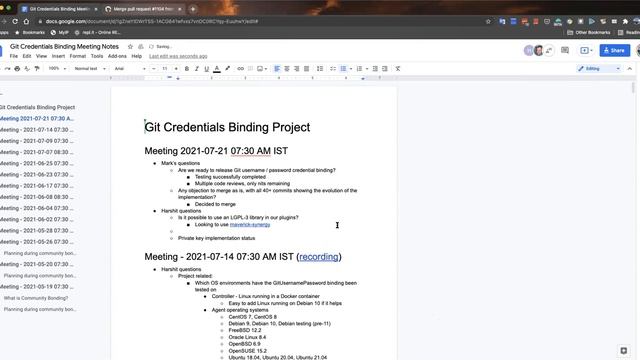The image size is (640, 360).
Task: Set Justify paragraph alignment
Action: (x=307, y=69)
